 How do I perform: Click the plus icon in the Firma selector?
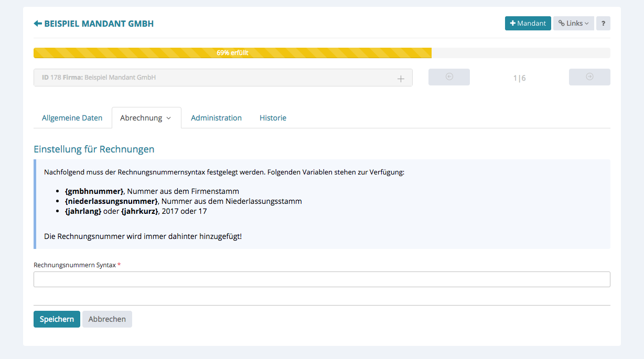[x=401, y=79]
